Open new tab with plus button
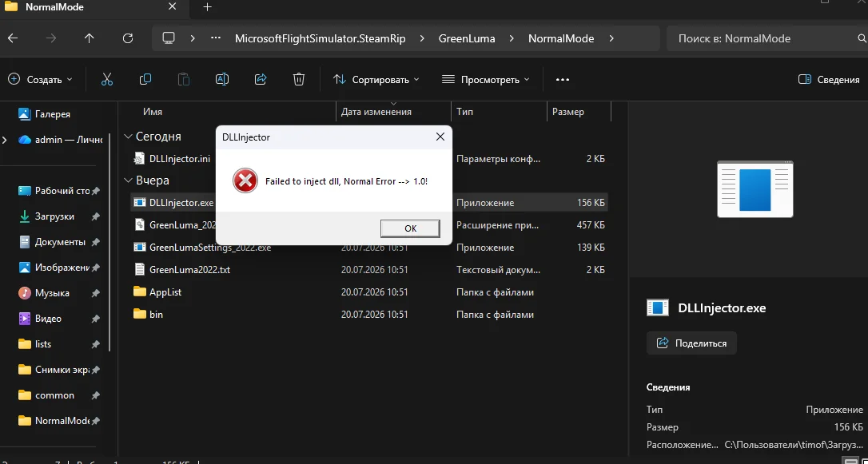The width and height of the screenshot is (868, 464). coord(207,7)
